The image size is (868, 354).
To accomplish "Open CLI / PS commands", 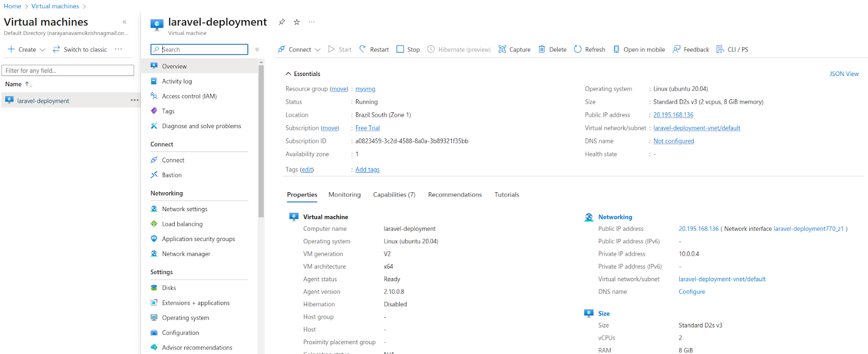I will (732, 49).
